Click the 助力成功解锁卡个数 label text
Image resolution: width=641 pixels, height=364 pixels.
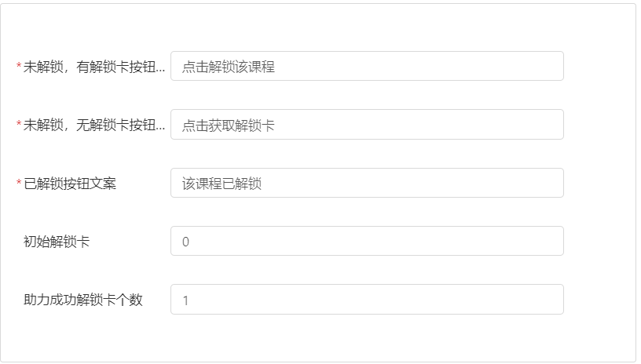click(x=83, y=300)
